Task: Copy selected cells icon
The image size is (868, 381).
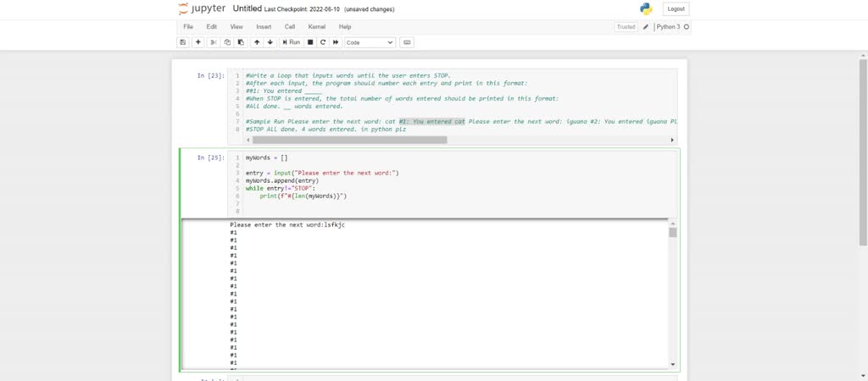Action: tap(227, 42)
